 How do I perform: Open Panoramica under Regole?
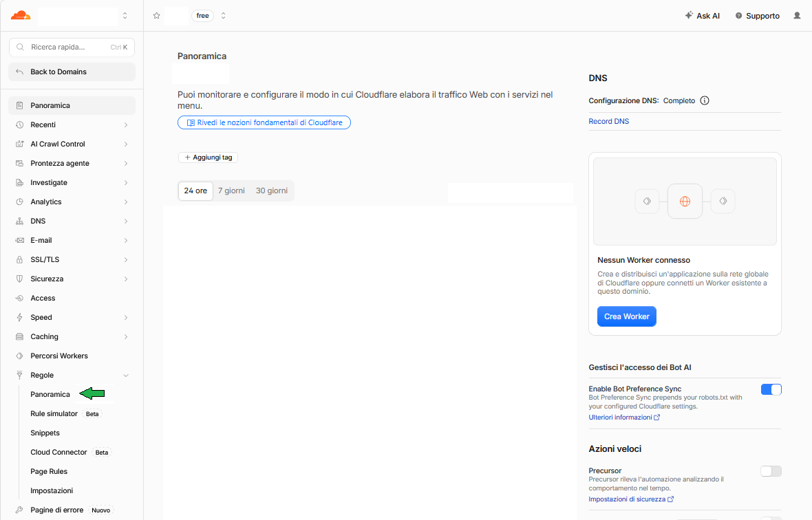point(50,394)
